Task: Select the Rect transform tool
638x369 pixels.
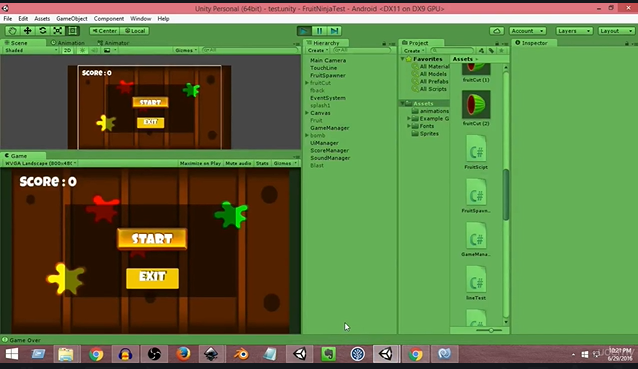Action: pyautogui.click(x=72, y=31)
